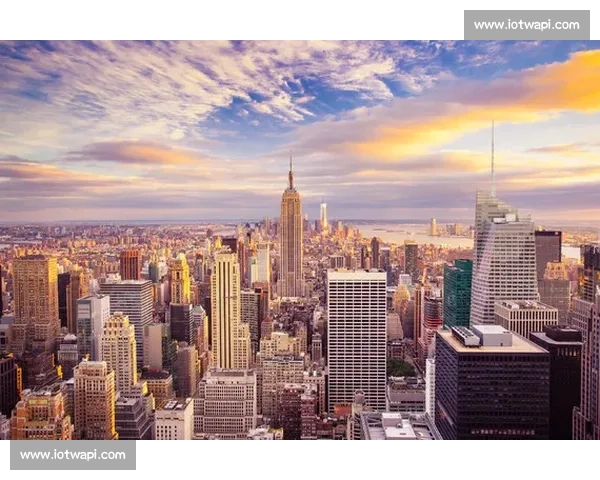Image resolution: width=600 pixels, height=480 pixels.
Task: Click the pink cloud on the left sky
Action: (130, 153)
